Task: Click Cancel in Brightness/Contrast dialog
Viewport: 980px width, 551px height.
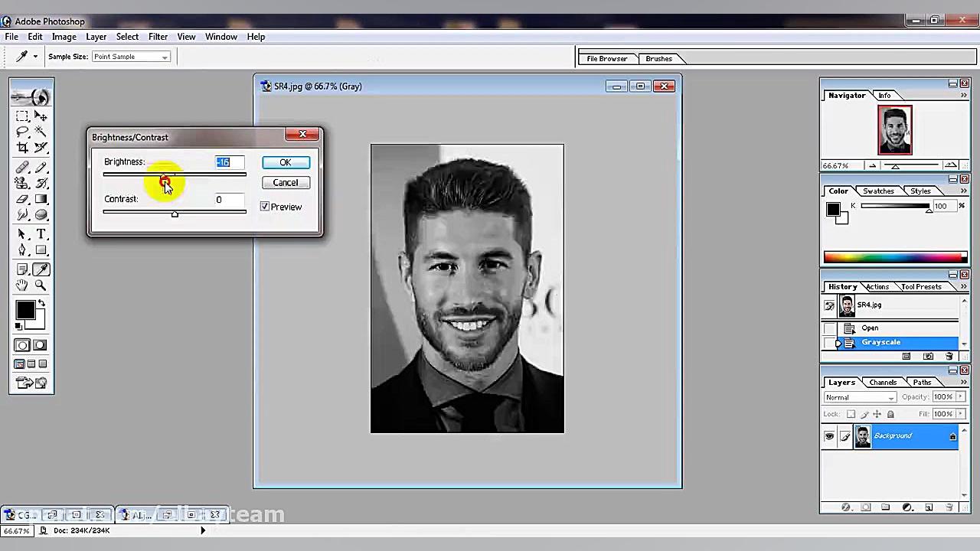Action: (286, 183)
